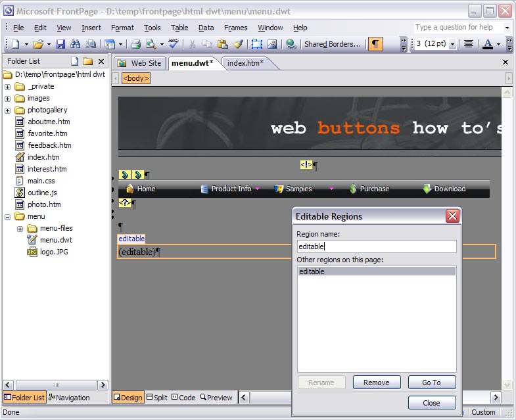Viewport: 516px width, 420px height.
Task: Switch to Split view mode
Action: (157, 397)
